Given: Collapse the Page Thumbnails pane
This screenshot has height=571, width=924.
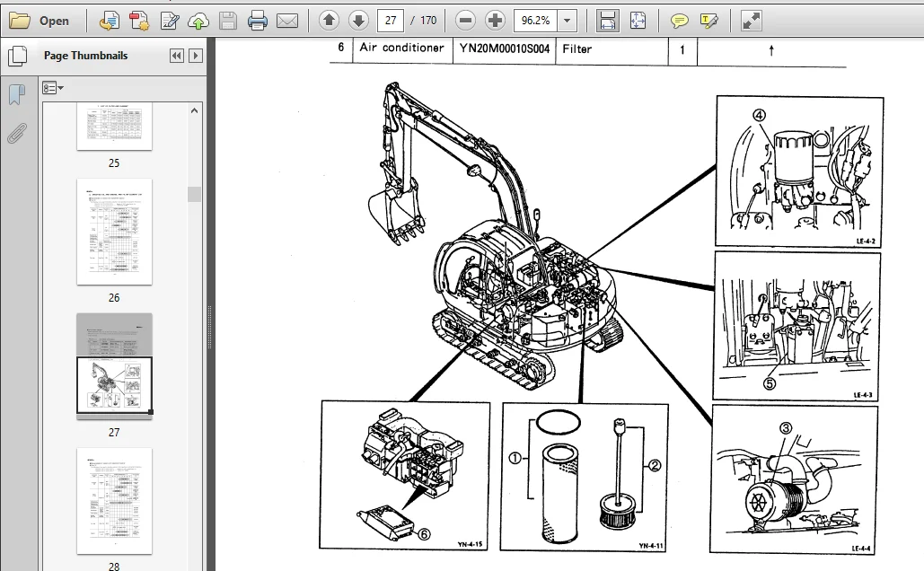Looking at the screenshot, I should click(x=176, y=56).
